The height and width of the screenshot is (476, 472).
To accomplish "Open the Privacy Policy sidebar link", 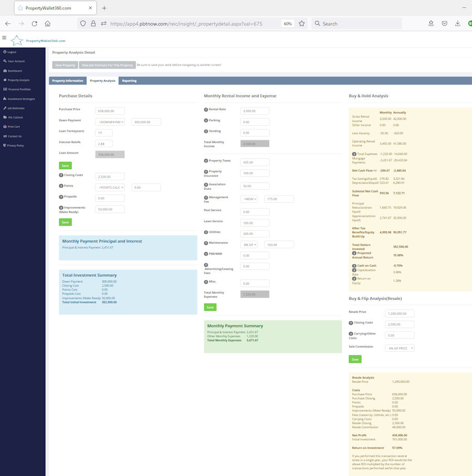I will [14, 146].
